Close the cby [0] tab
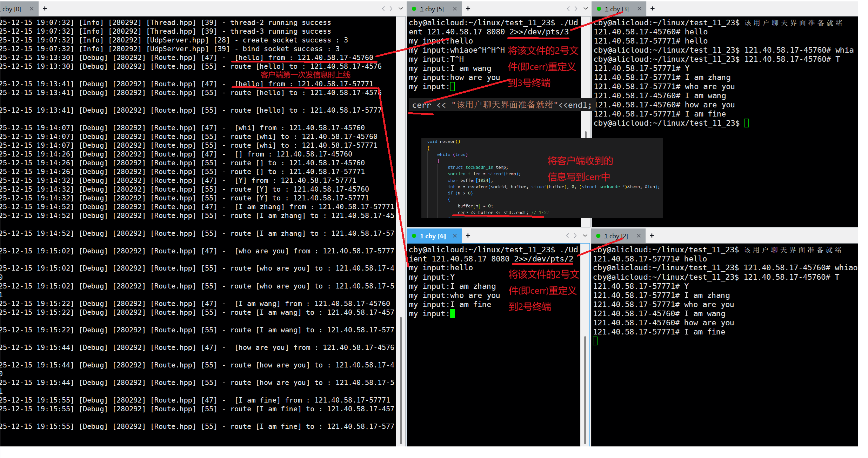This screenshot has height=458, width=868. (x=32, y=9)
